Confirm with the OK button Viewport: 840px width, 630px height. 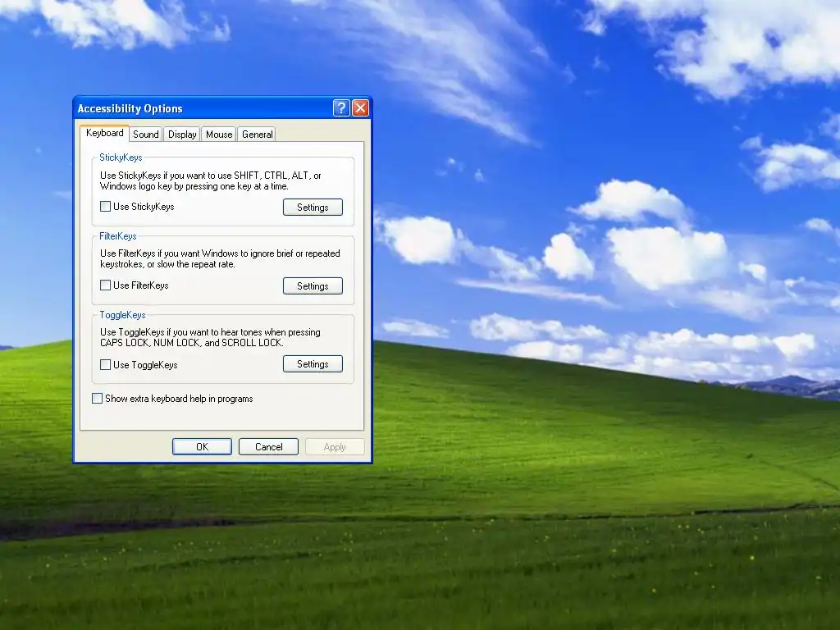click(202, 447)
